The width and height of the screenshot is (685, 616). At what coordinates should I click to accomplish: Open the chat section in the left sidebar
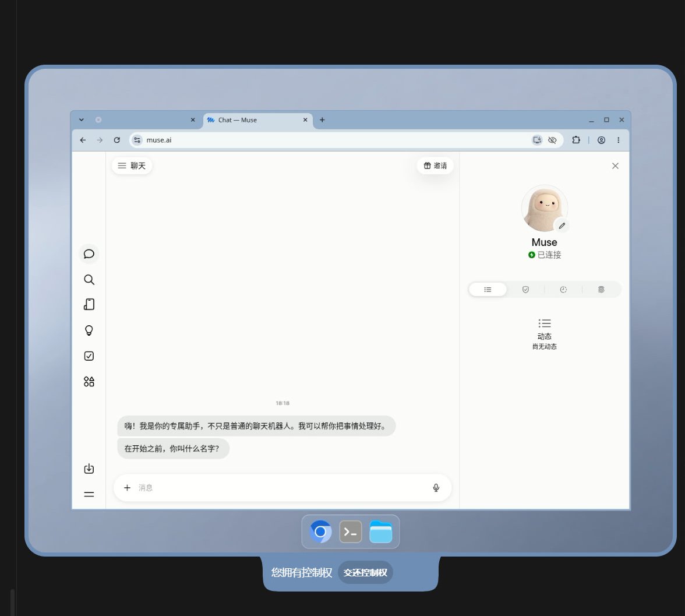tap(89, 254)
